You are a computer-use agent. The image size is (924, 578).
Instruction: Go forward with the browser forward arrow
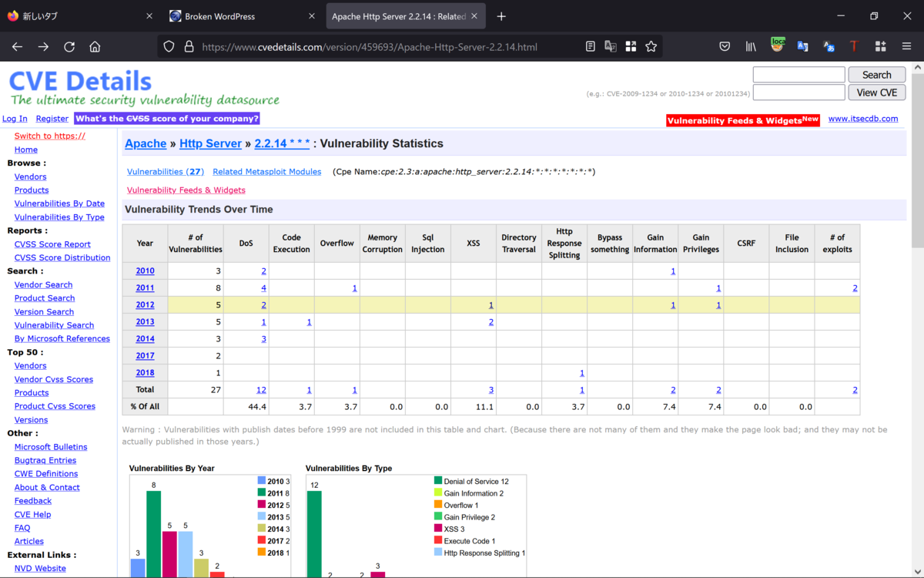click(43, 46)
